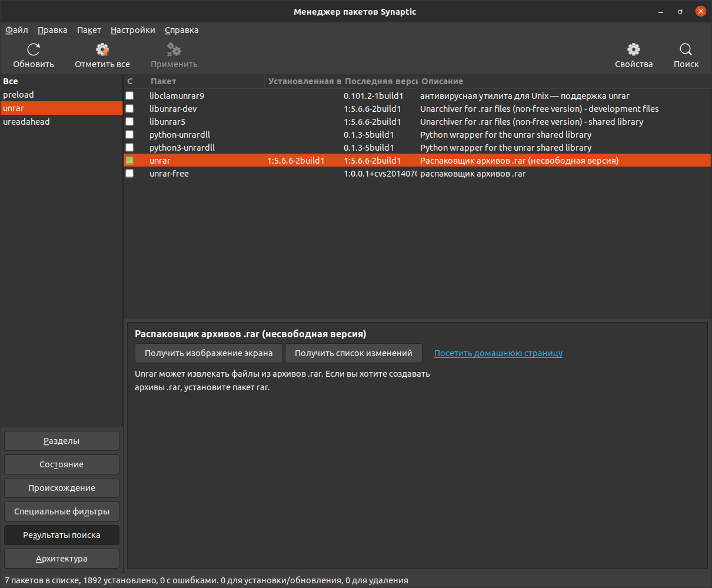
Task: Click the Обновить reload icon
Action: coord(34,49)
